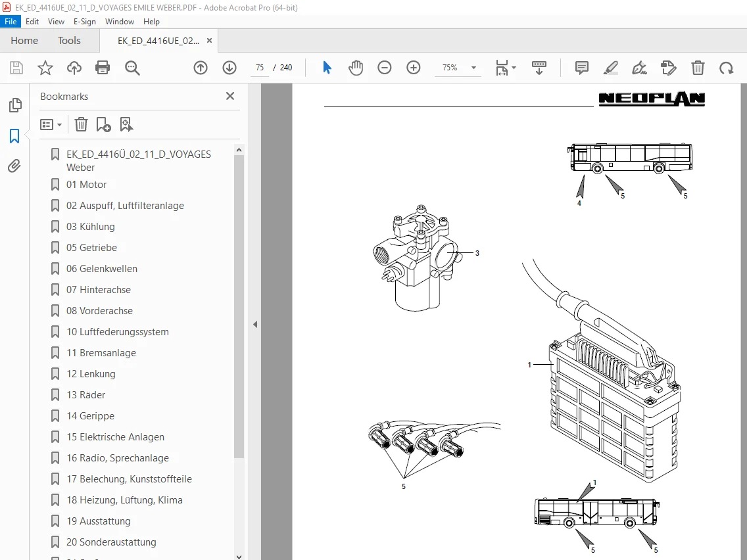Go to the next page with the down arrow
747x560 pixels.
tap(229, 68)
